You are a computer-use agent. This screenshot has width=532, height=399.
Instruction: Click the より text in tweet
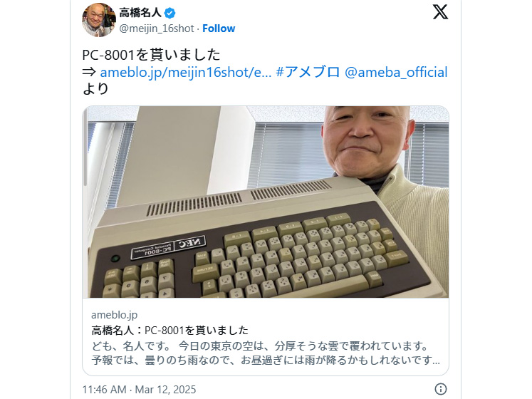click(95, 89)
